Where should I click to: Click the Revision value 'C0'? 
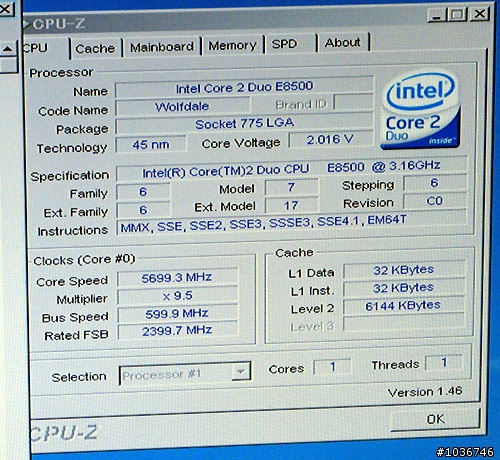tap(435, 201)
